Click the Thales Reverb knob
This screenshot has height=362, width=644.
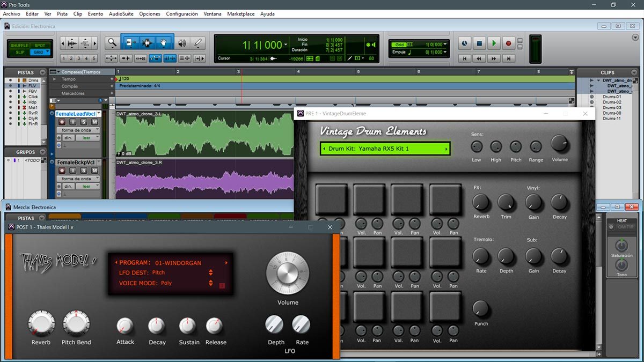[41, 323]
